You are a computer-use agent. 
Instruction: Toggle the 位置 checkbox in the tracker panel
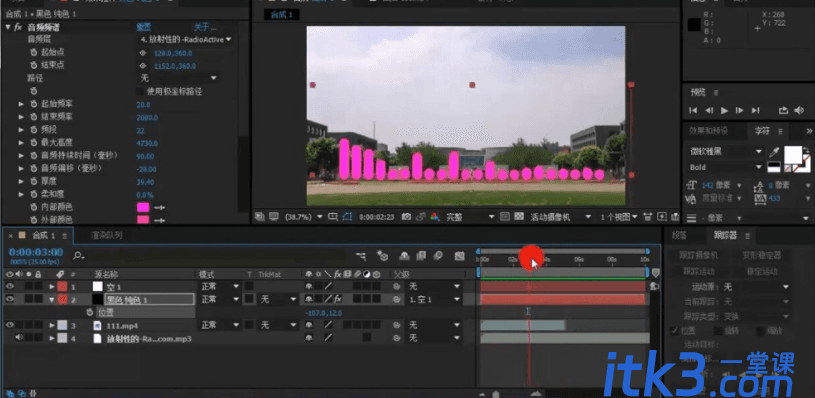pyautogui.click(x=674, y=330)
